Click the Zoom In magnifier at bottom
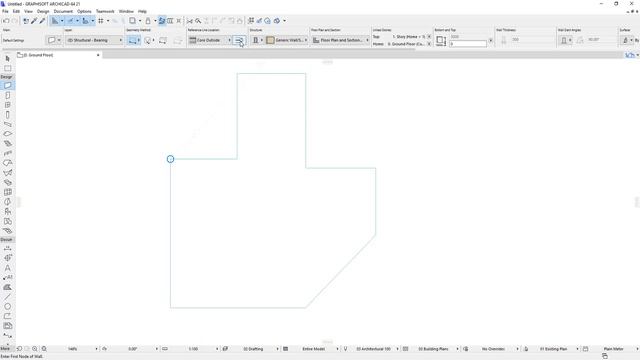Image resolution: width=640 pixels, height=360 pixels. 35,349
